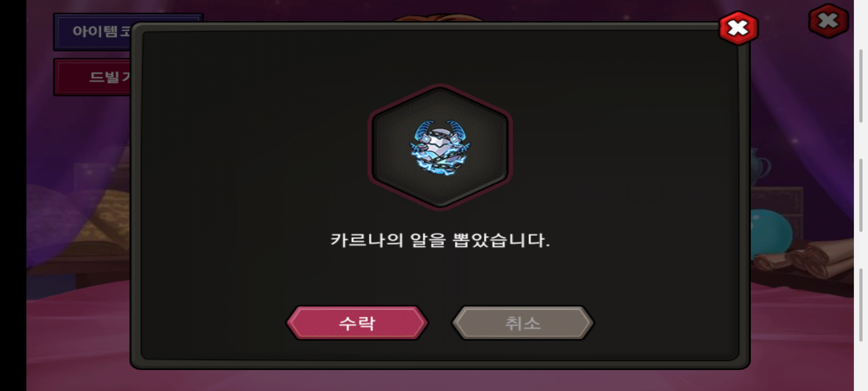Click the dimmed X in the corner
The image size is (868, 391).
tap(829, 21)
